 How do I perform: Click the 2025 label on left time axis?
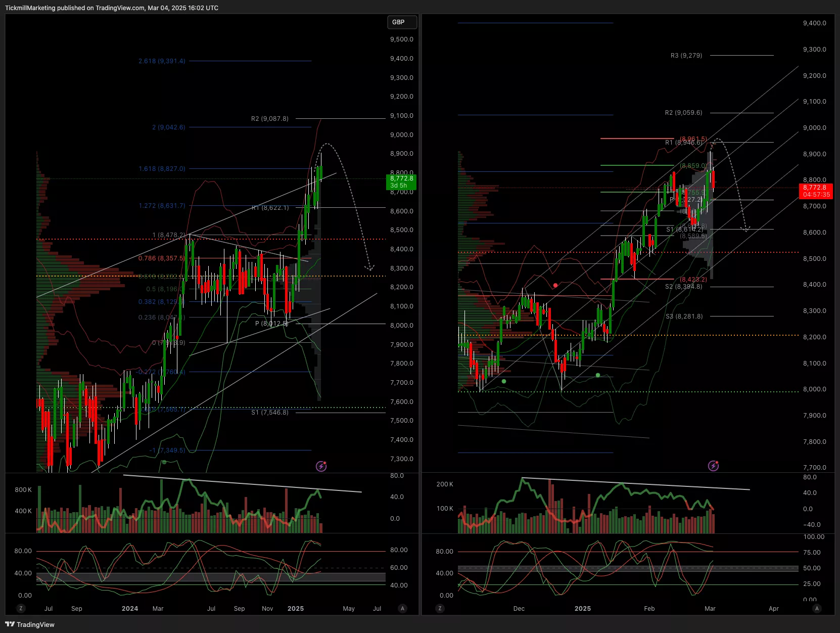295,609
